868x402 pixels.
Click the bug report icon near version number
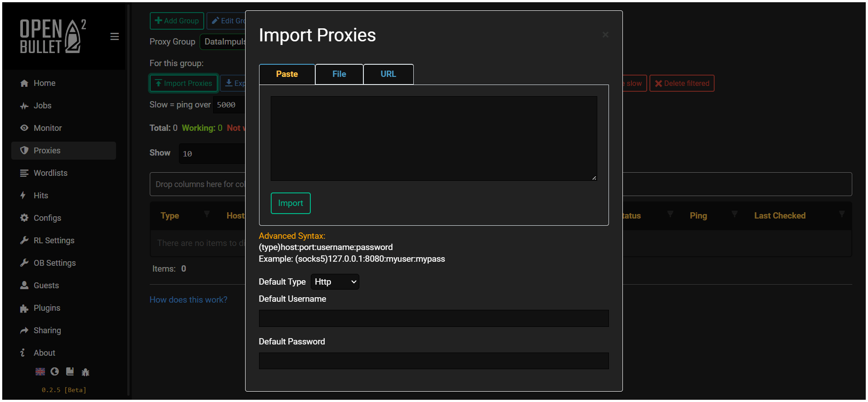[x=85, y=372]
